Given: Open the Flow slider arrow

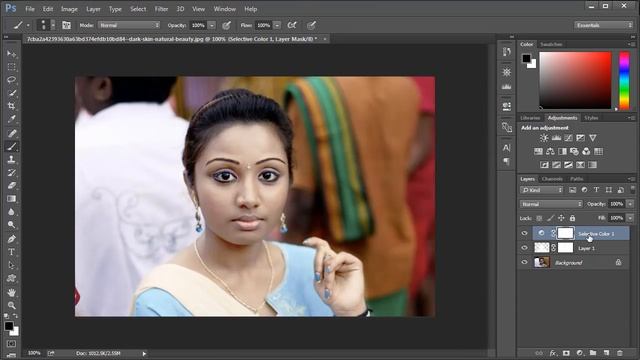Looking at the screenshot, I should coord(277,25).
